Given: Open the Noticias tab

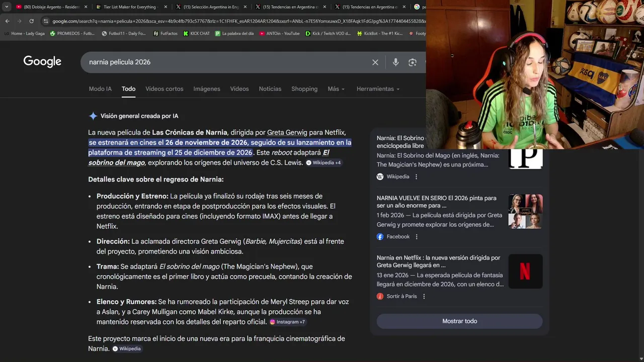Looking at the screenshot, I should [x=270, y=89].
